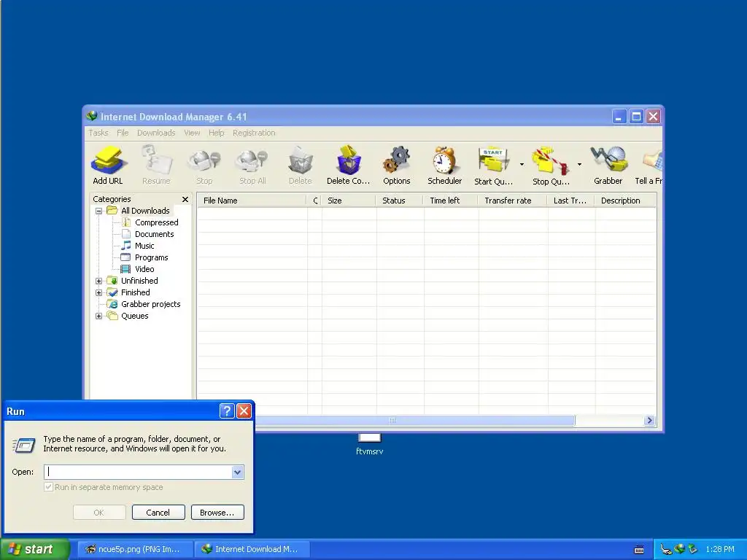
Task: Open Options with the gear icon
Action: coord(396,166)
